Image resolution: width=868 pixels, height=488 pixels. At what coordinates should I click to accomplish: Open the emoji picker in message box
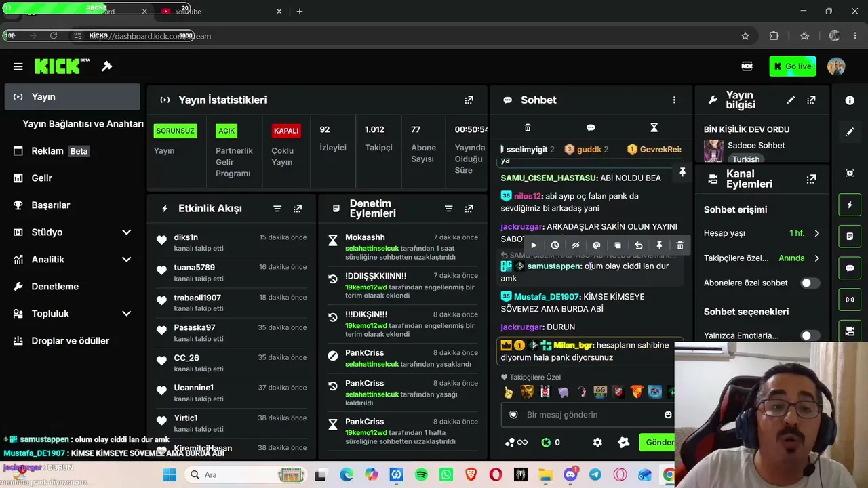tap(668, 415)
